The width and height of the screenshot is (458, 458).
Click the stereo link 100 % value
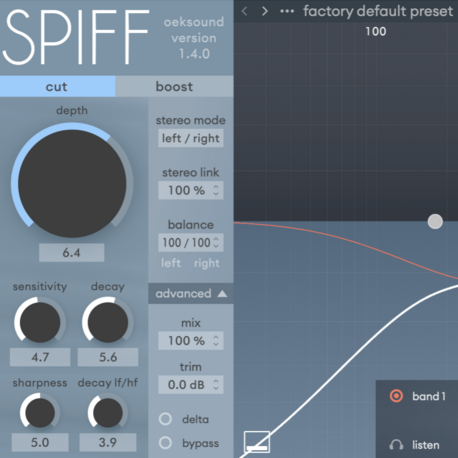point(186,190)
